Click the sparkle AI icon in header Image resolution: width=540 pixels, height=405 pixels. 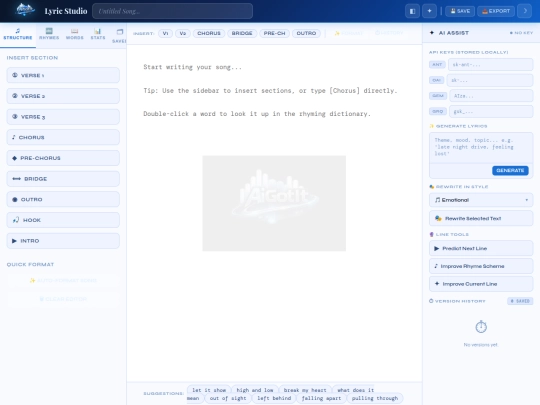pyautogui.click(x=429, y=11)
